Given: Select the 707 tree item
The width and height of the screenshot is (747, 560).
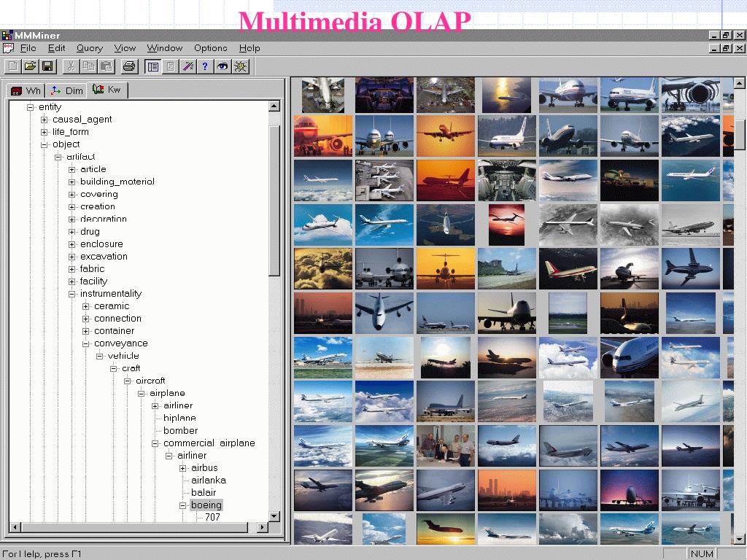Looking at the screenshot, I should (212, 517).
